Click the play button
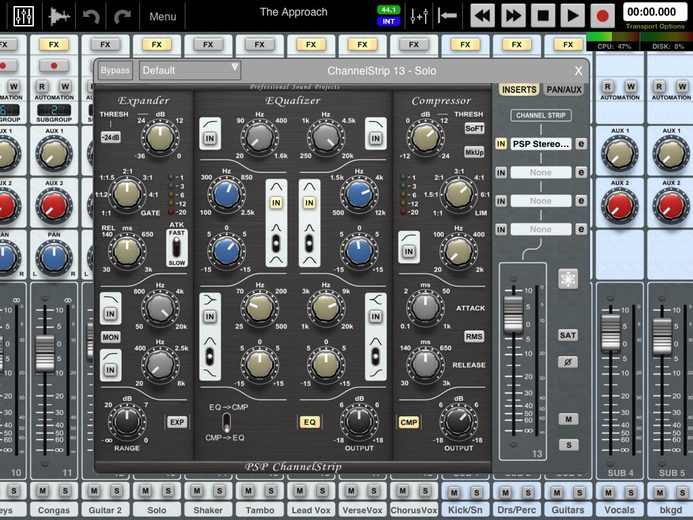Viewport: 693px width, 520px height. click(x=573, y=16)
